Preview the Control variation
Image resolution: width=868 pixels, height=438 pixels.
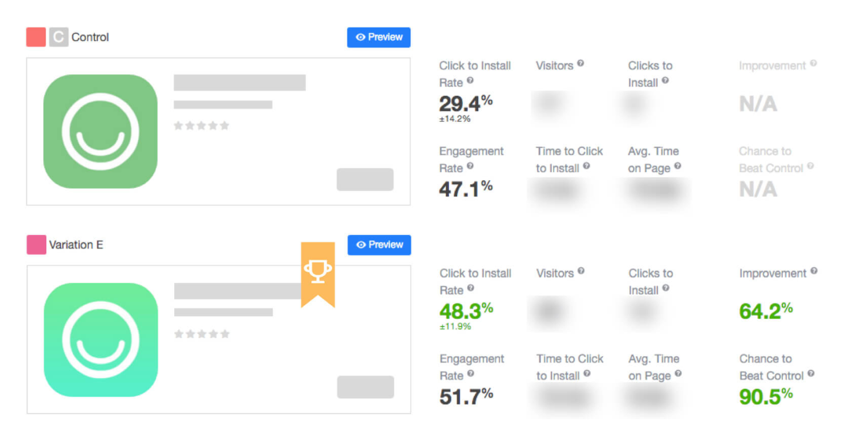pyautogui.click(x=379, y=37)
